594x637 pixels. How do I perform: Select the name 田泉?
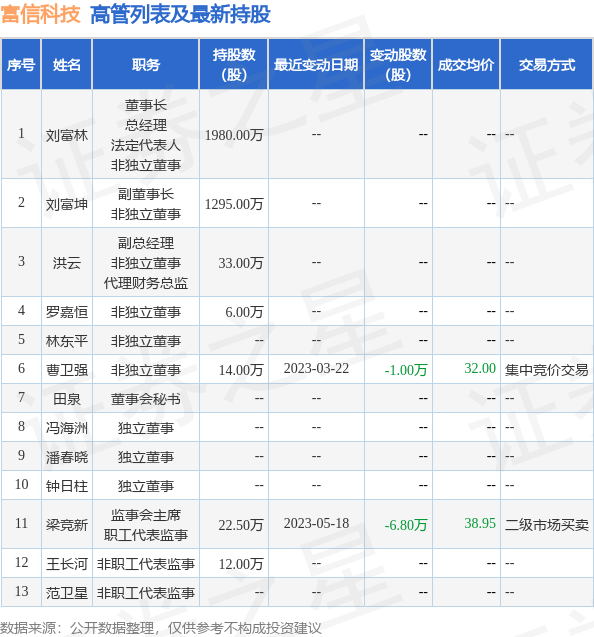tap(67, 399)
